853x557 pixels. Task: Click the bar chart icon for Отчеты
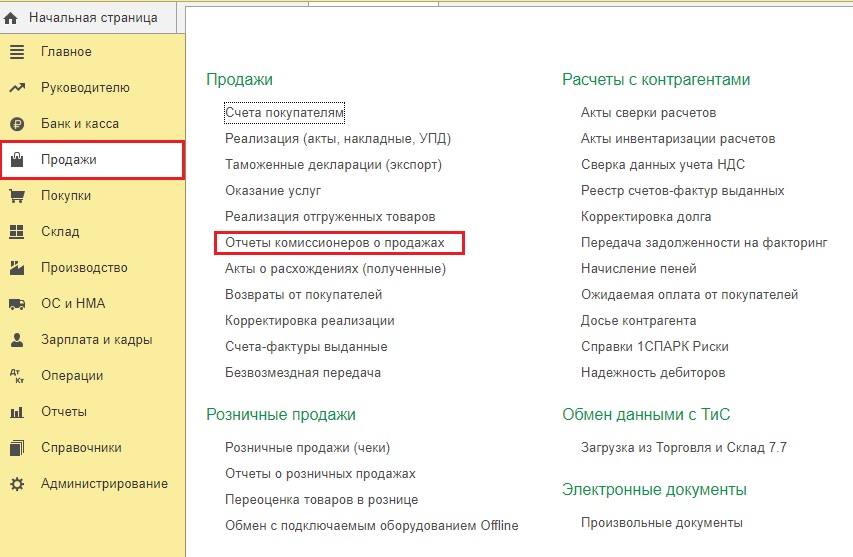tap(17, 412)
